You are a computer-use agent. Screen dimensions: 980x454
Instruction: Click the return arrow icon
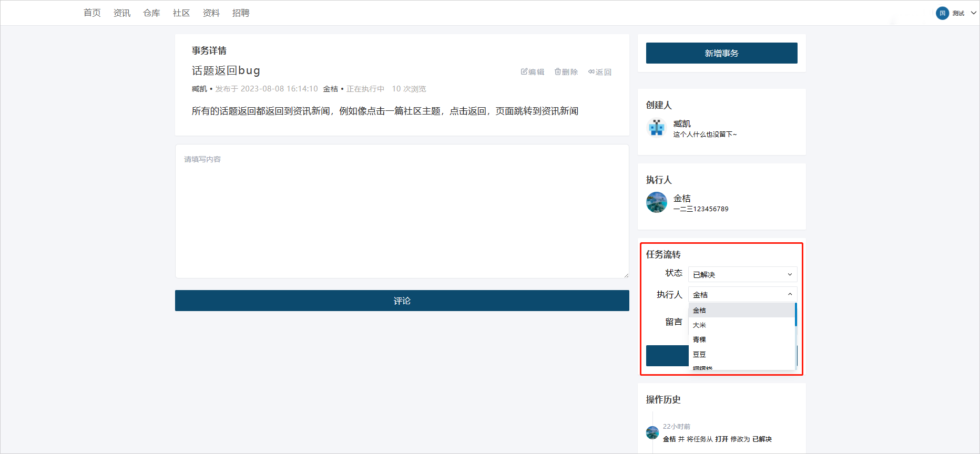point(591,72)
